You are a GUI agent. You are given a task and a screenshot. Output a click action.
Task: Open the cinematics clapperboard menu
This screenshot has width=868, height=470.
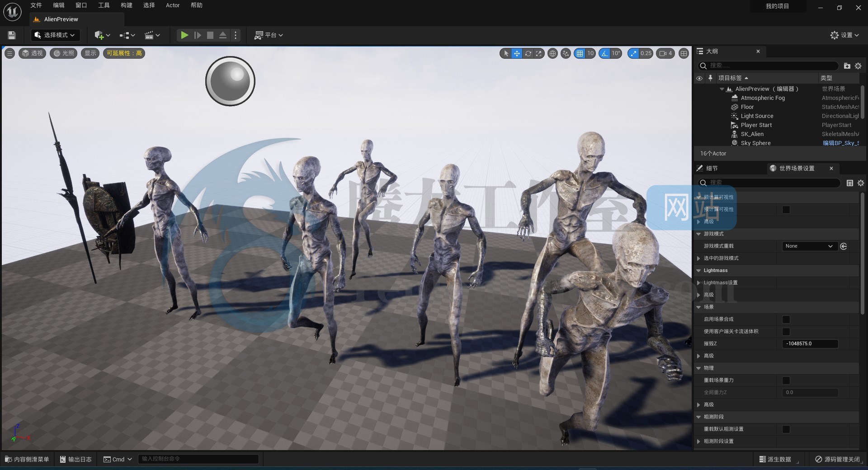(x=152, y=35)
